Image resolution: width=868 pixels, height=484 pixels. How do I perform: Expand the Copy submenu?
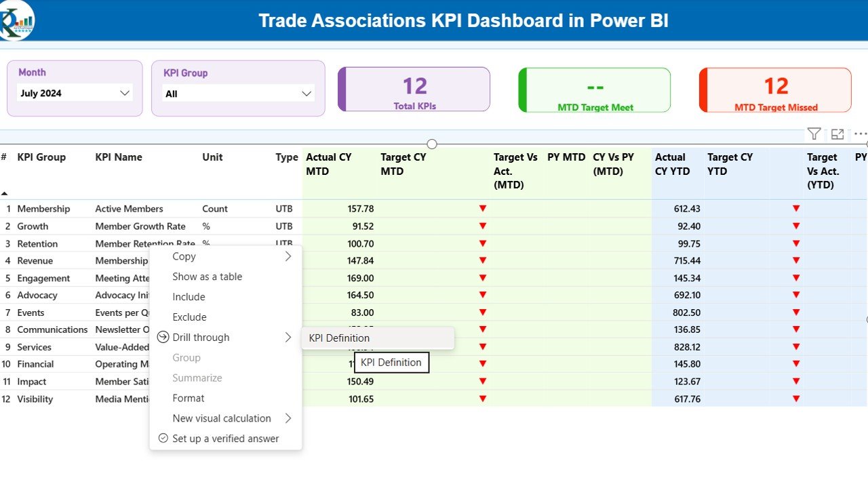click(x=288, y=256)
